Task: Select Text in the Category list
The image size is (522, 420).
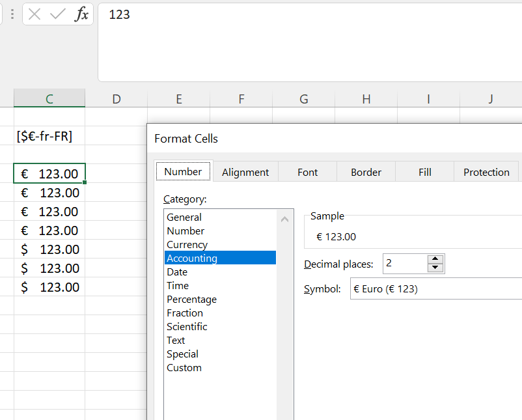Action: click(221, 340)
